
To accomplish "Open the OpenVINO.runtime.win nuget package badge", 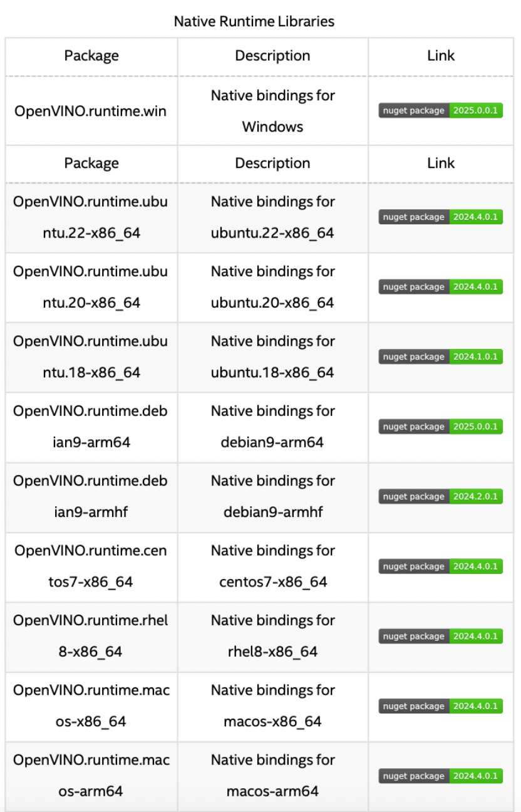I will [441, 111].
